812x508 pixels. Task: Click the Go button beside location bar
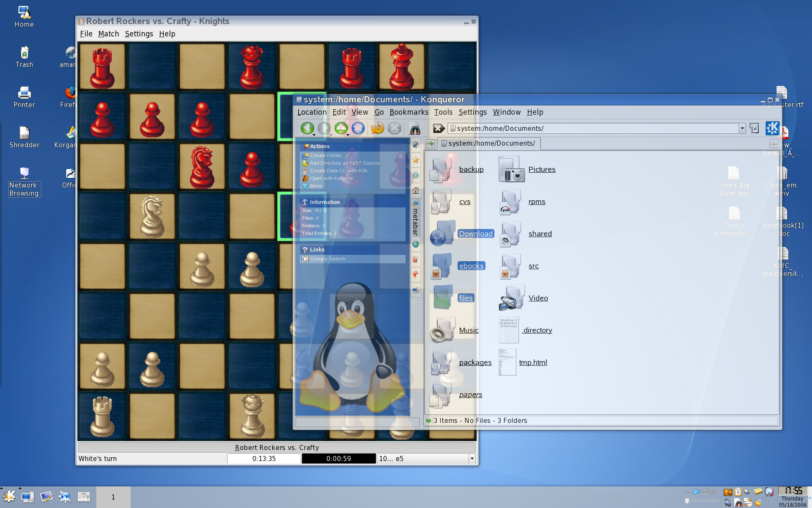[x=754, y=128]
